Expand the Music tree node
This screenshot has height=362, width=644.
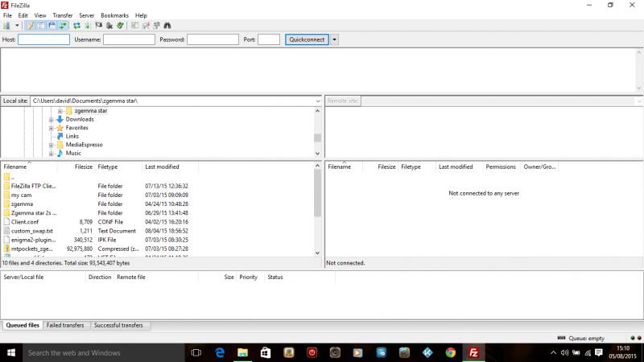pos(52,154)
